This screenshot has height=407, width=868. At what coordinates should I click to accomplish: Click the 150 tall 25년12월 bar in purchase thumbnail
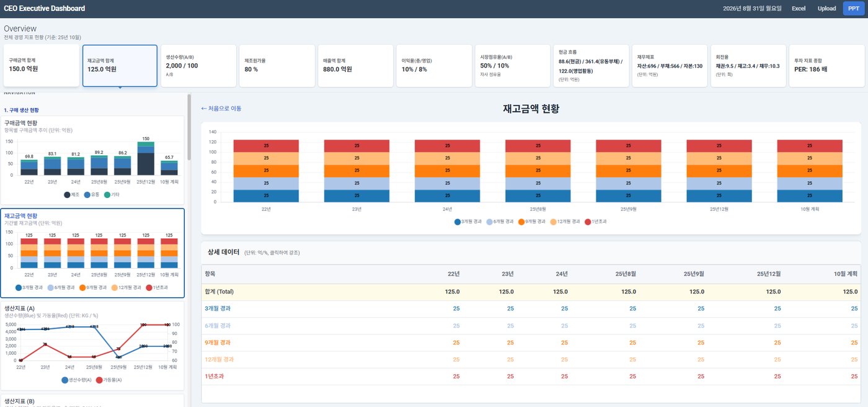tap(146, 160)
